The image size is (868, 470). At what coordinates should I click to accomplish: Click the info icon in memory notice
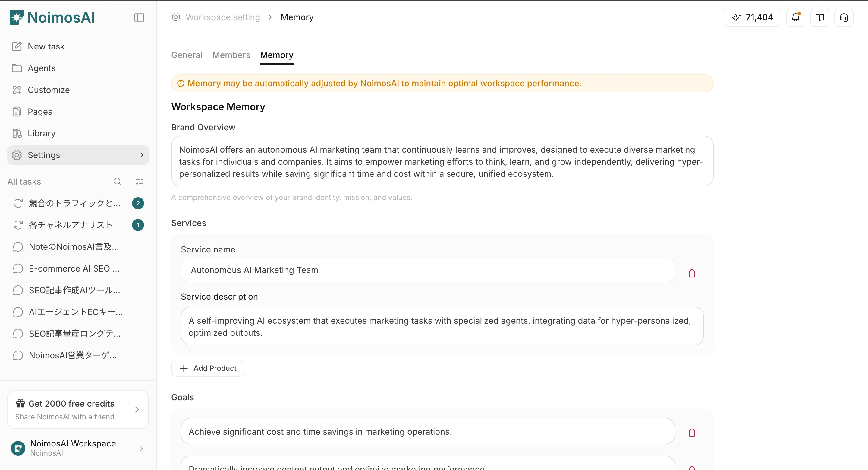coord(181,83)
